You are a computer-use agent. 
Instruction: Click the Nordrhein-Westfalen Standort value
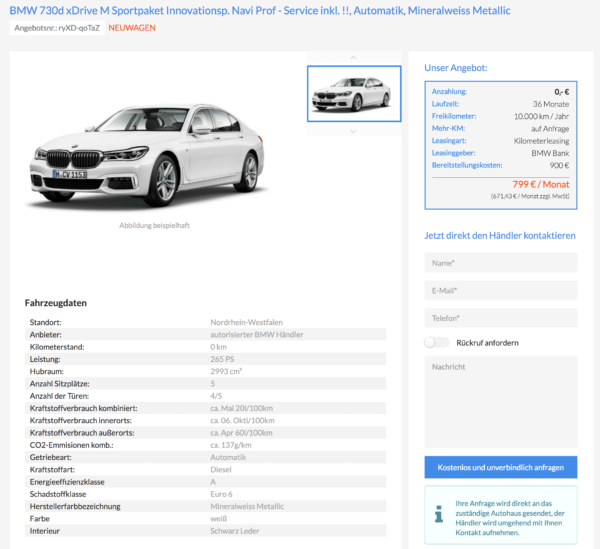coord(246,322)
